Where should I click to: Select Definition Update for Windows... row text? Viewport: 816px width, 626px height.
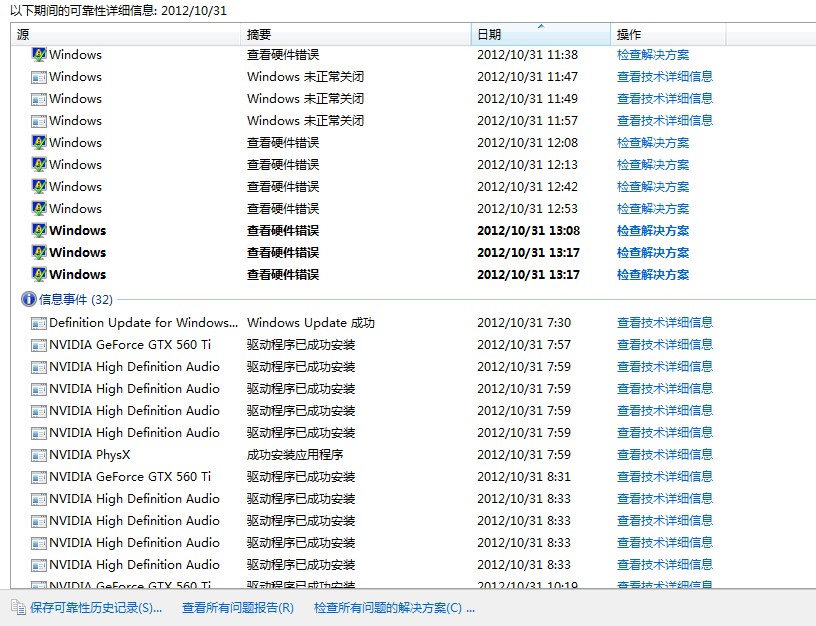point(144,323)
